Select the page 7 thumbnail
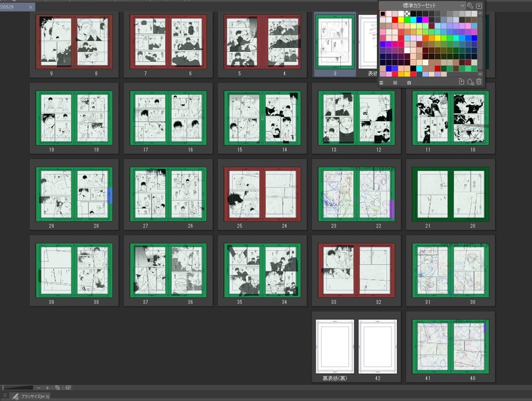Image resolution: width=532 pixels, height=401 pixels. coord(150,42)
